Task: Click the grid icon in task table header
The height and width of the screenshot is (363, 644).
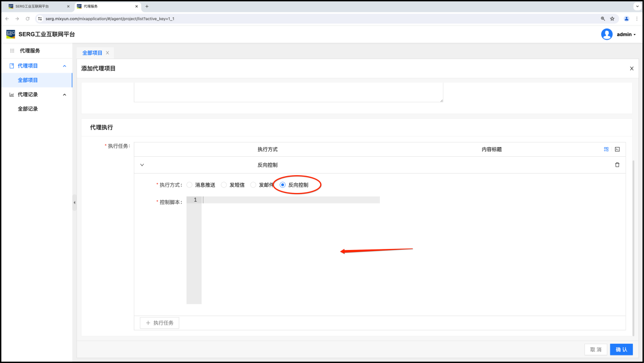Action: pos(606,149)
